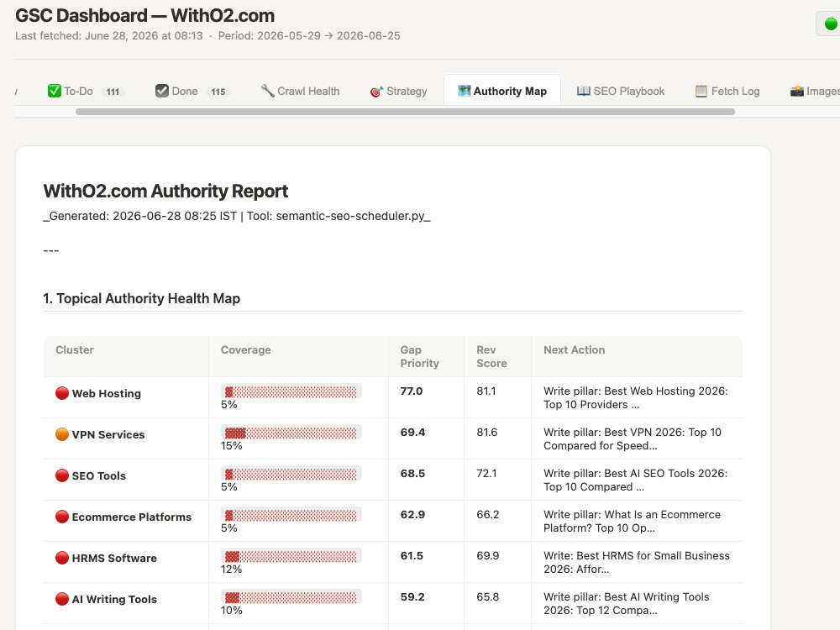Click the wrench Crawl Health icon
This screenshot has height=630, width=840.
point(267,91)
